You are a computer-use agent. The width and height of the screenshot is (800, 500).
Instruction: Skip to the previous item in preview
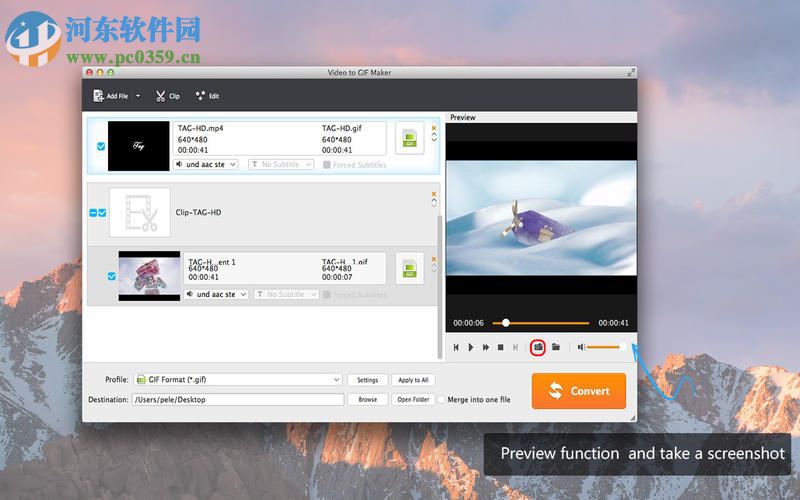[x=456, y=347]
